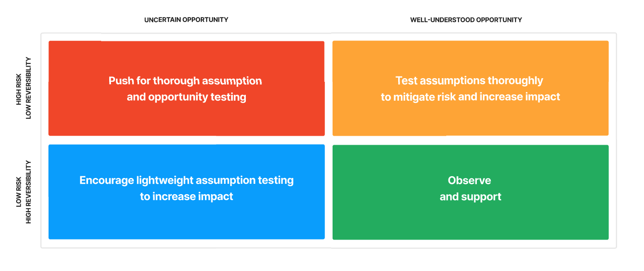Screen dimensions: 644x271
Task: Click 'Encourage lightweight assumption testing' text
Action: 186,181
